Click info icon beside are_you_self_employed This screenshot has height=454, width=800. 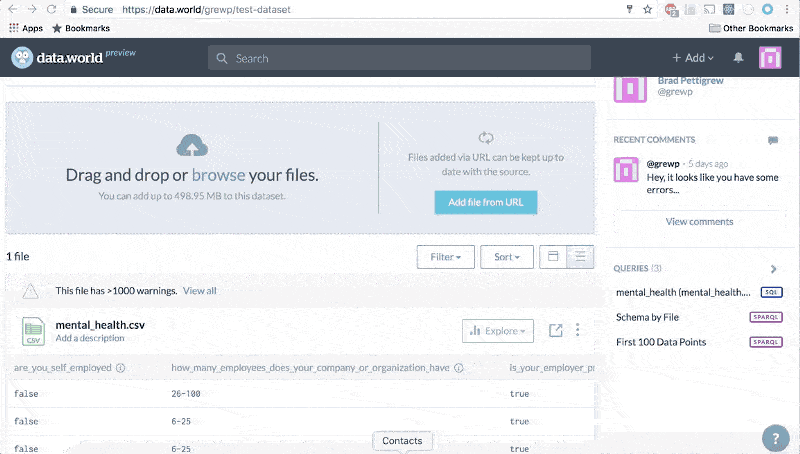[x=120, y=368]
